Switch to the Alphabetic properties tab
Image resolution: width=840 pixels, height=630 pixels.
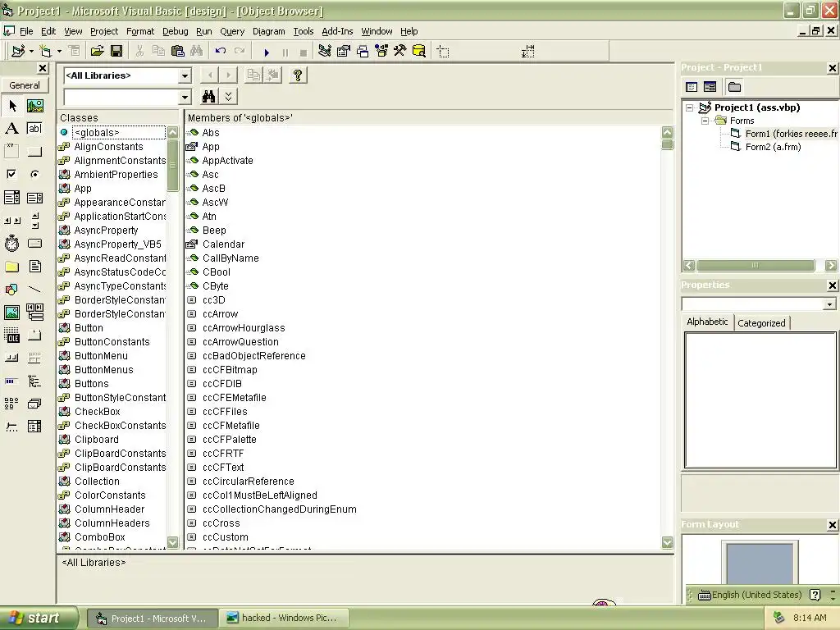click(707, 322)
